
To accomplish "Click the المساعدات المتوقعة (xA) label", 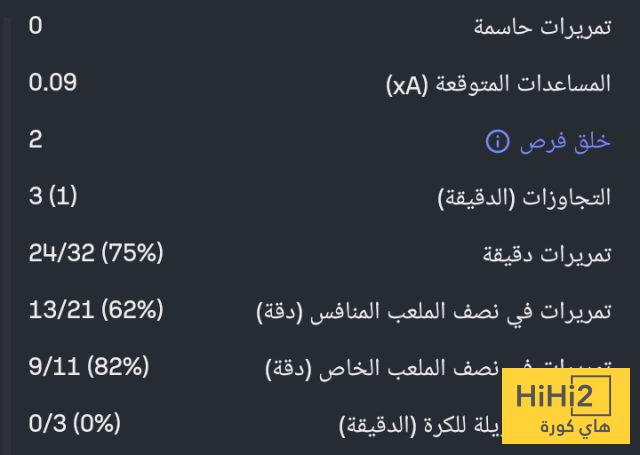I will (x=498, y=85).
